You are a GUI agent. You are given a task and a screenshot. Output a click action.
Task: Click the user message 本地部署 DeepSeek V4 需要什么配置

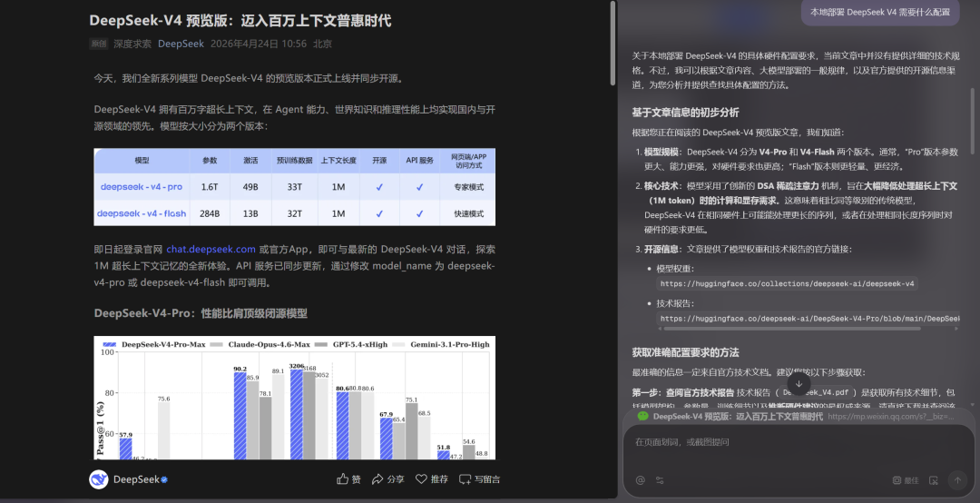880,12
